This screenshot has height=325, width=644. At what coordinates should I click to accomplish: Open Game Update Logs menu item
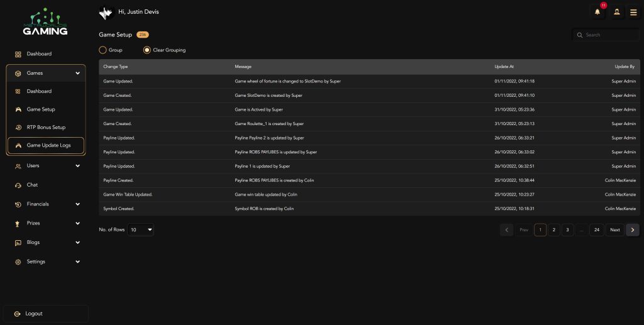48,145
